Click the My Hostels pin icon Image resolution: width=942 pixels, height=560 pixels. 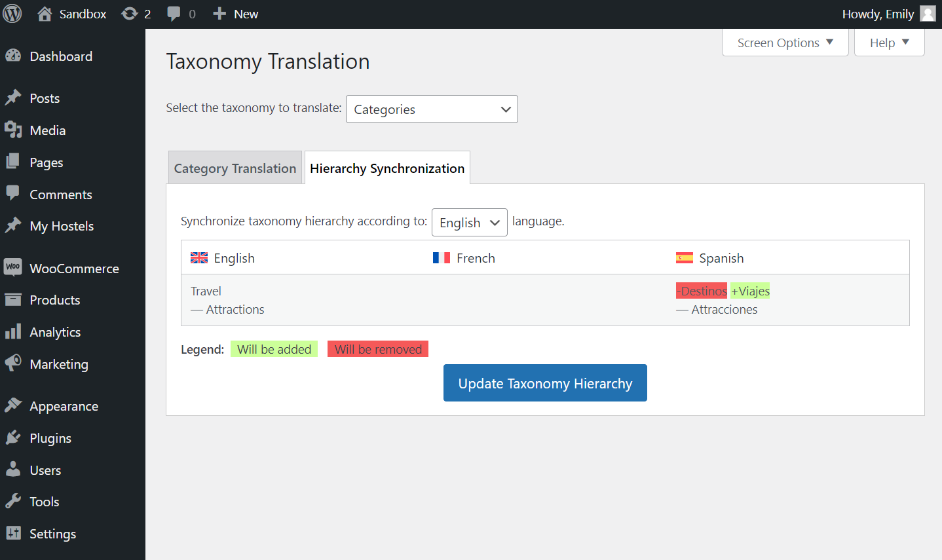point(13,226)
